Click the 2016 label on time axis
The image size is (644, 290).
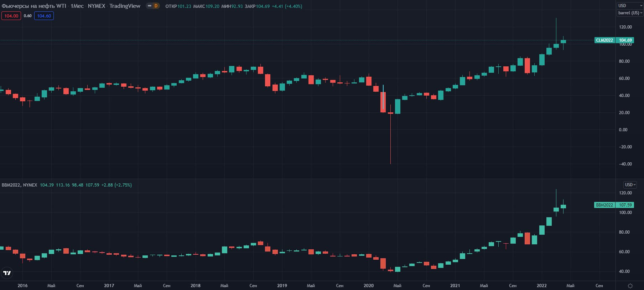tap(22, 286)
